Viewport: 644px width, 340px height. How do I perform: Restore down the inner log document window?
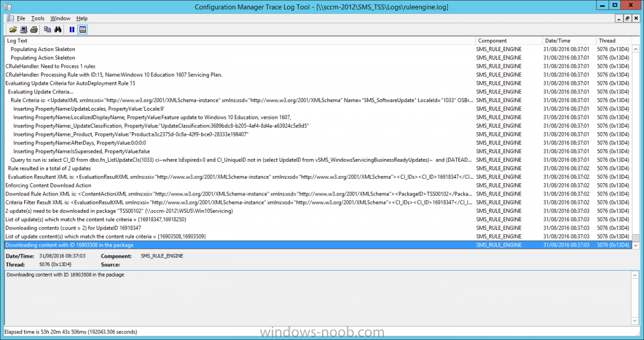(x=627, y=18)
